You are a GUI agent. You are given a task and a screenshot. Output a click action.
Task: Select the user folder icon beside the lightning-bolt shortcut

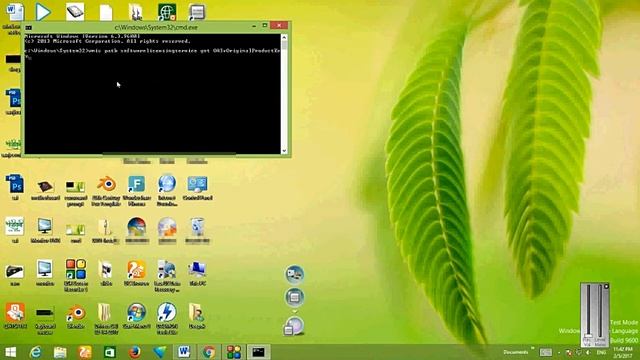click(197, 316)
